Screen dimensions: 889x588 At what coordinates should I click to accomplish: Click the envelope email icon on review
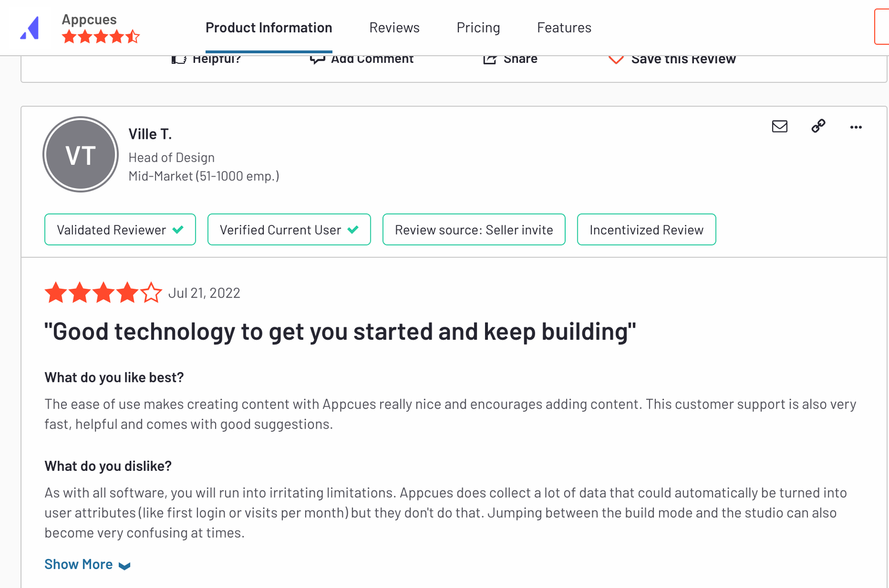(x=780, y=127)
